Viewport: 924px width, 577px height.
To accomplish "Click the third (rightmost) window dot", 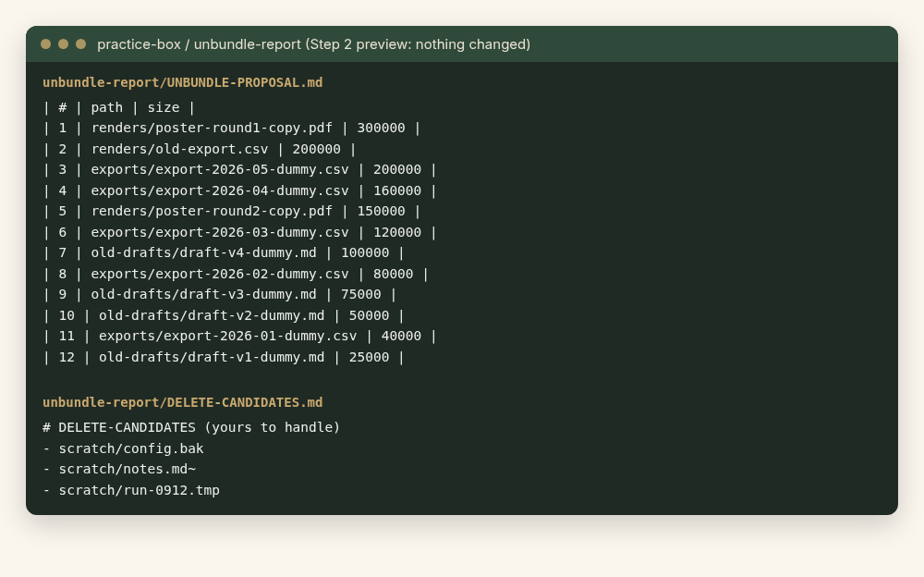I will 80,44.
